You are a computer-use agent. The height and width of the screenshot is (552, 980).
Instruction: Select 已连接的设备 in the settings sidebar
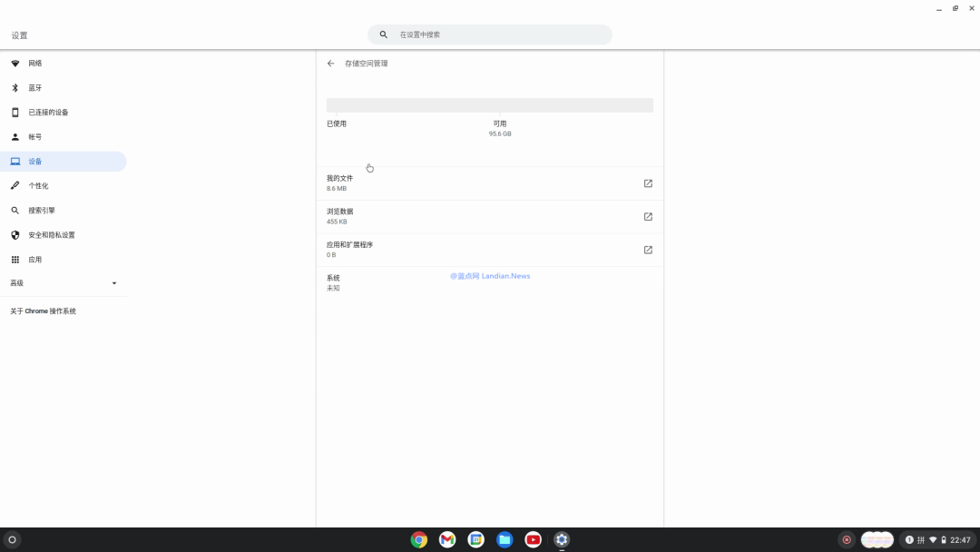tap(64, 113)
